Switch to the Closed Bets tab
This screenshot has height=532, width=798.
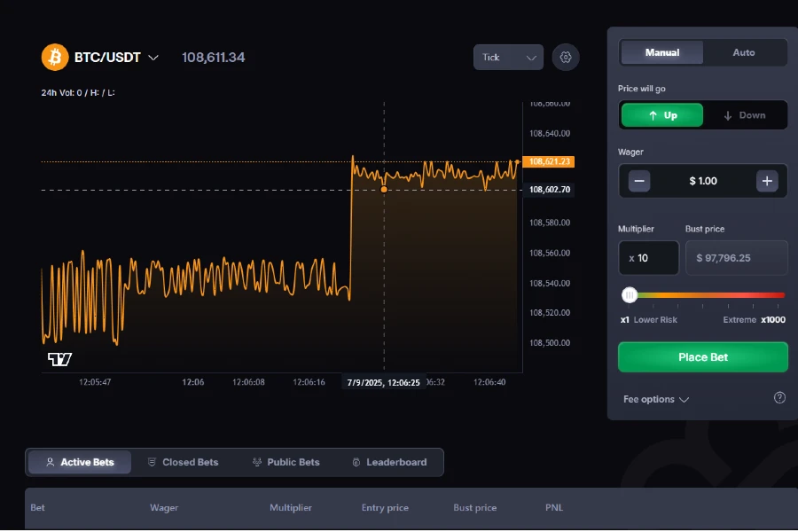[x=184, y=461]
